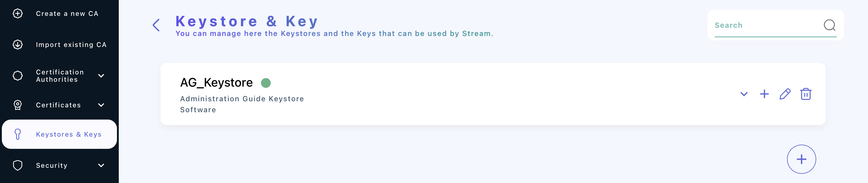Click the Import existing CA shield icon

[x=18, y=44]
